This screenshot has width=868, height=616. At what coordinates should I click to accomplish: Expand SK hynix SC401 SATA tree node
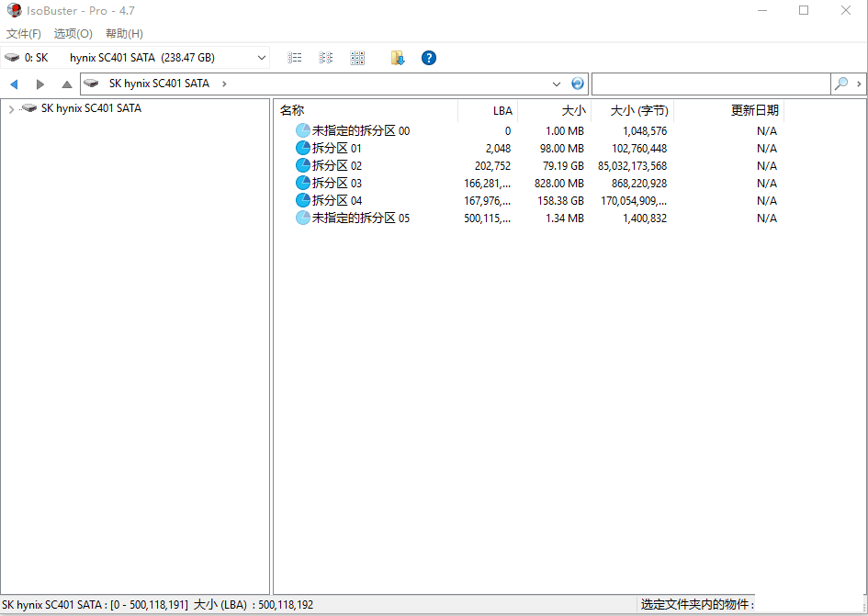(x=11, y=109)
